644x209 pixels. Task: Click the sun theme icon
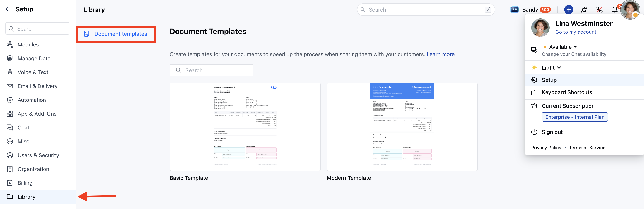pos(534,68)
